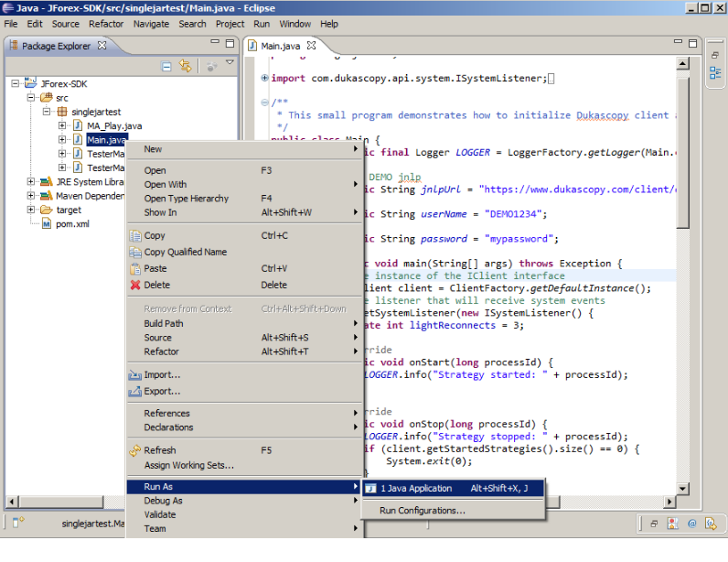
Task: Click pom.xml Maven file icon
Action: click(47, 224)
